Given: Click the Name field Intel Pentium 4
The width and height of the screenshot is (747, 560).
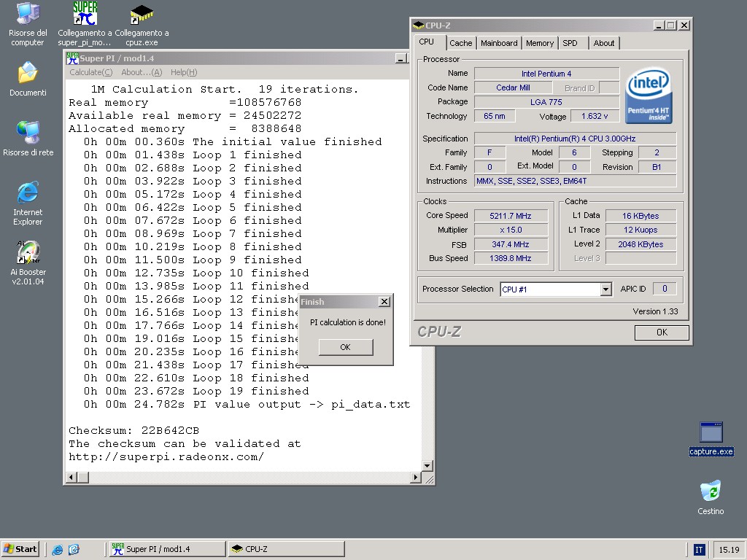Looking at the screenshot, I should pyautogui.click(x=546, y=74).
